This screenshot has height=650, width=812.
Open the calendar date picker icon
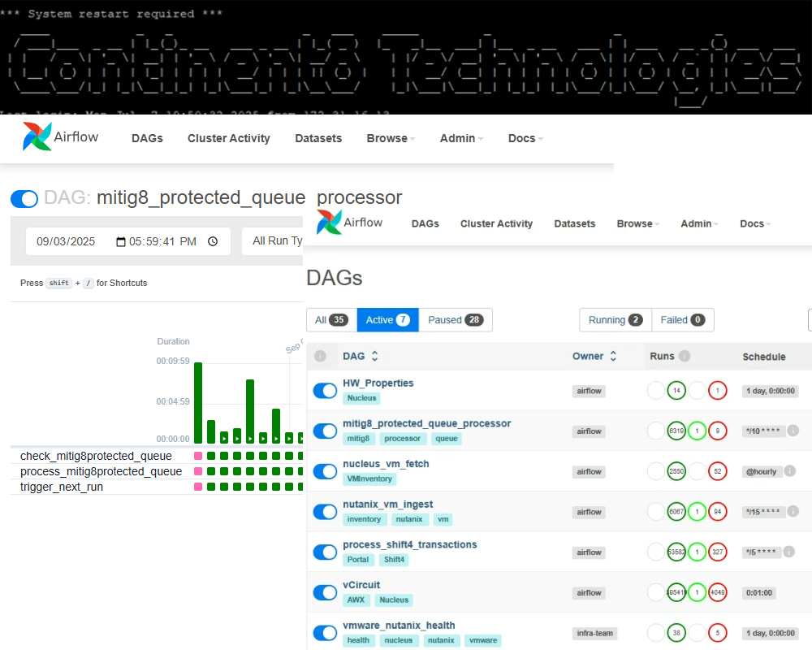(x=121, y=241)
